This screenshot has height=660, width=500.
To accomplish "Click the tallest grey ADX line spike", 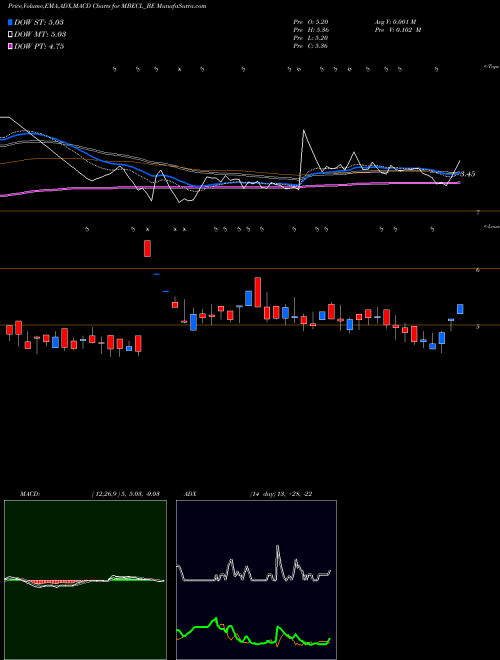I will [278, 547].
